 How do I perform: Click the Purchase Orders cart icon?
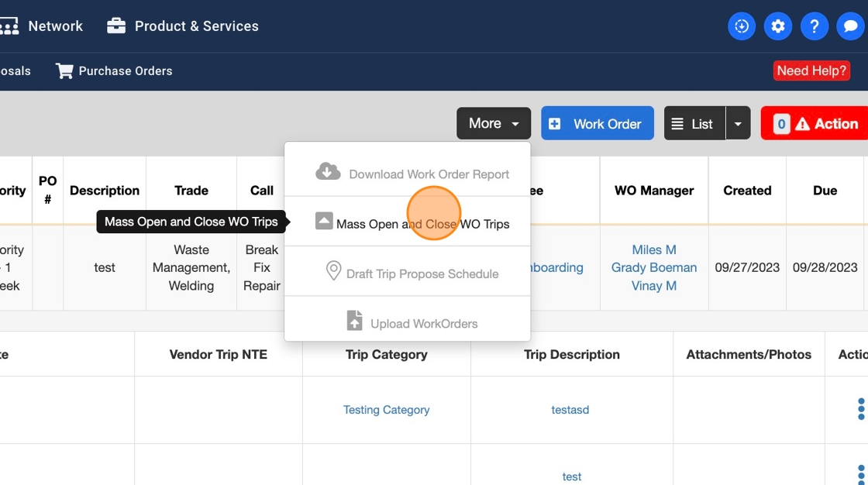pos(64,71)
